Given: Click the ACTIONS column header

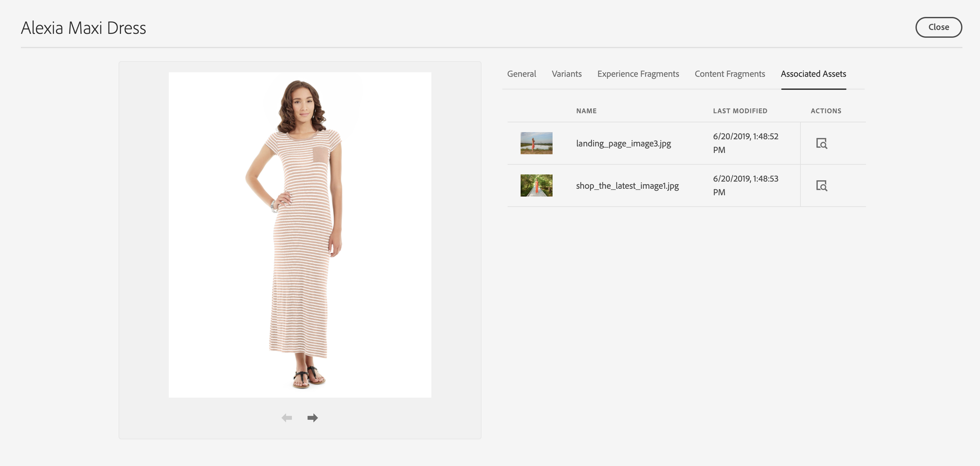Looking at the screenshot, I should (x=826, y=111).
